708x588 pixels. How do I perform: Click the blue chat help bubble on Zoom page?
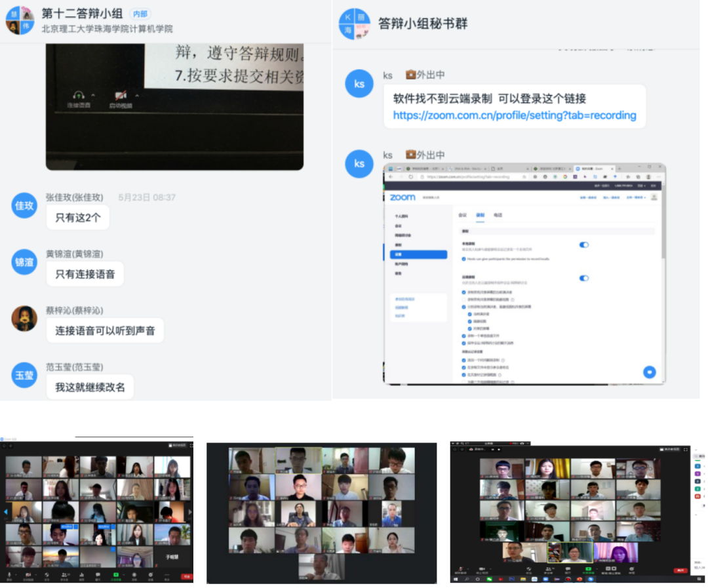pyautogui.click(x=649, y=372)
